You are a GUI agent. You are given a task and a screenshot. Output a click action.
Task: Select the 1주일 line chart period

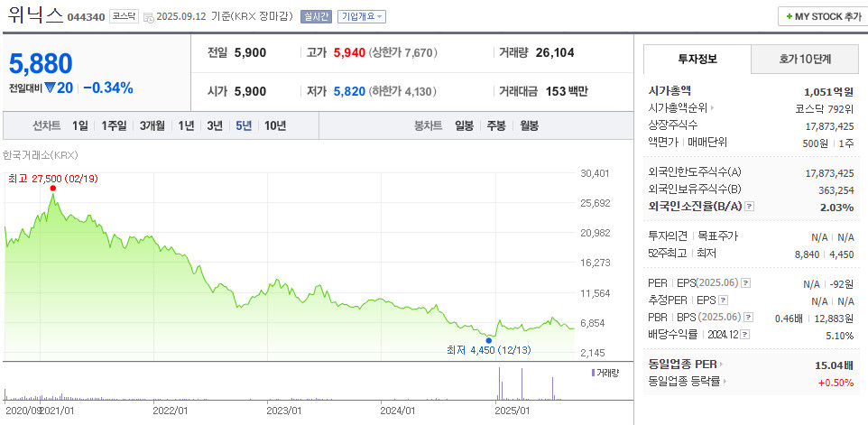114,125
